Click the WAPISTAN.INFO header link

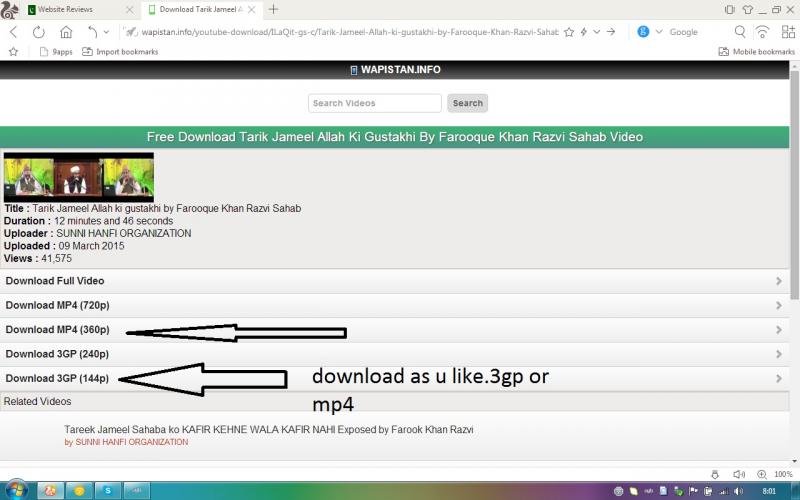point(395,70)
